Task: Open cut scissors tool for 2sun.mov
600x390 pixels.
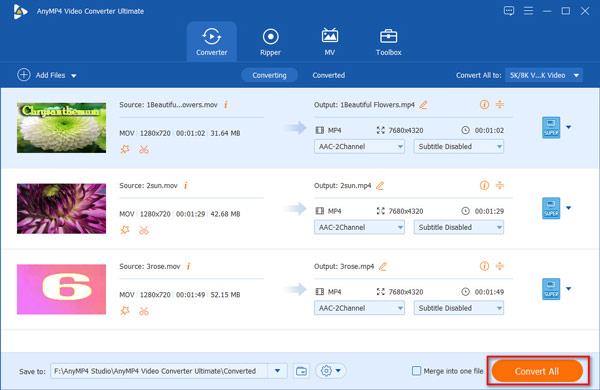Action: (144, 230)
